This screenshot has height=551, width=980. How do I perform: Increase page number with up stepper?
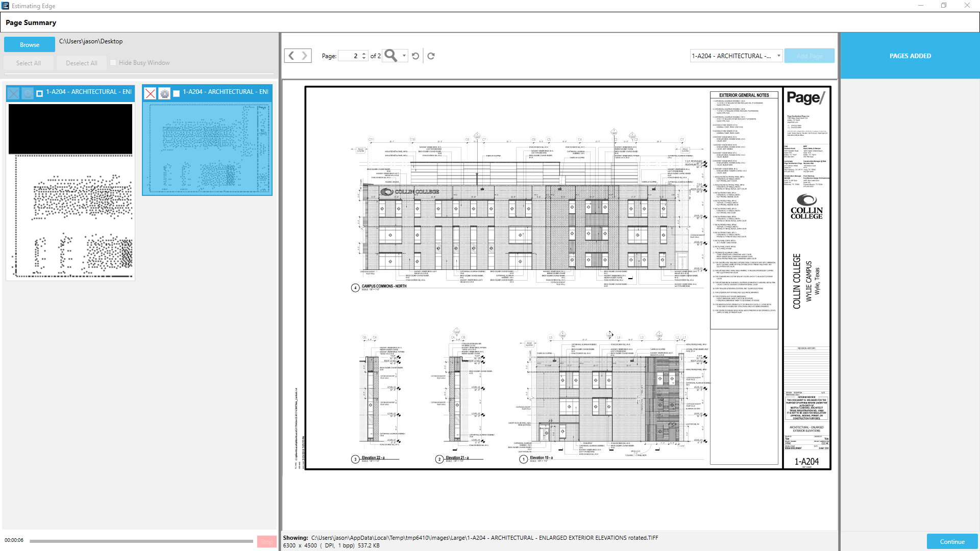click(x=364, y=53)
